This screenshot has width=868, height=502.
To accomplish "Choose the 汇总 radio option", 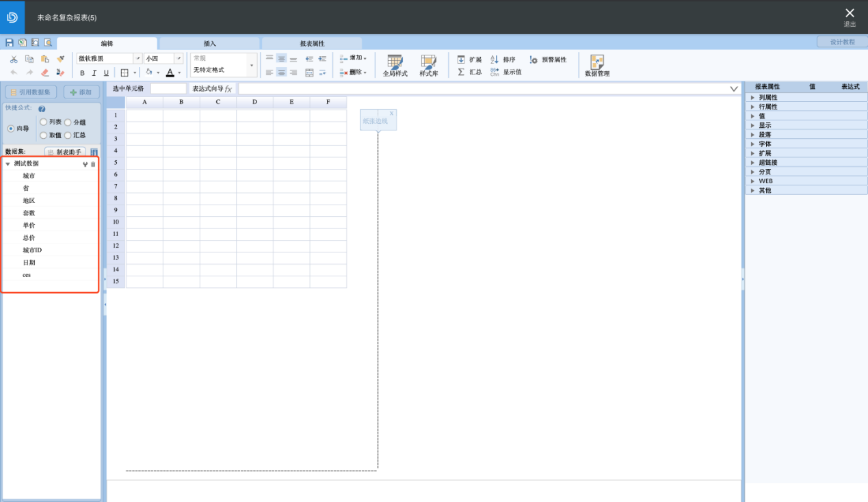I will click(x=68, y=135).
